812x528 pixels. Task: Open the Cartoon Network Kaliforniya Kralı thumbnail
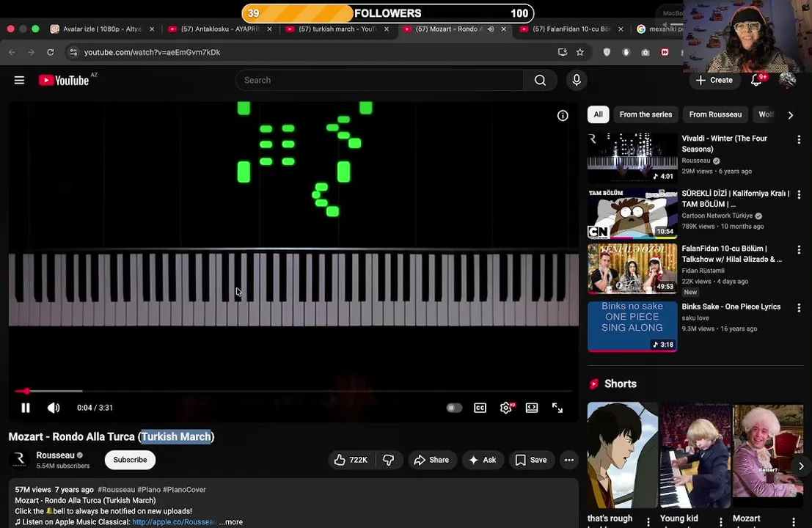[x=632, y=213]
